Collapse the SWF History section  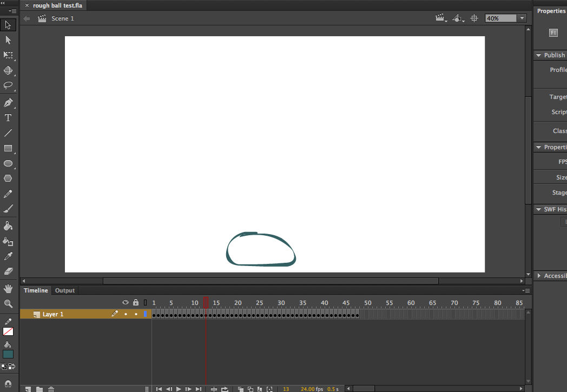click(538, 209)
